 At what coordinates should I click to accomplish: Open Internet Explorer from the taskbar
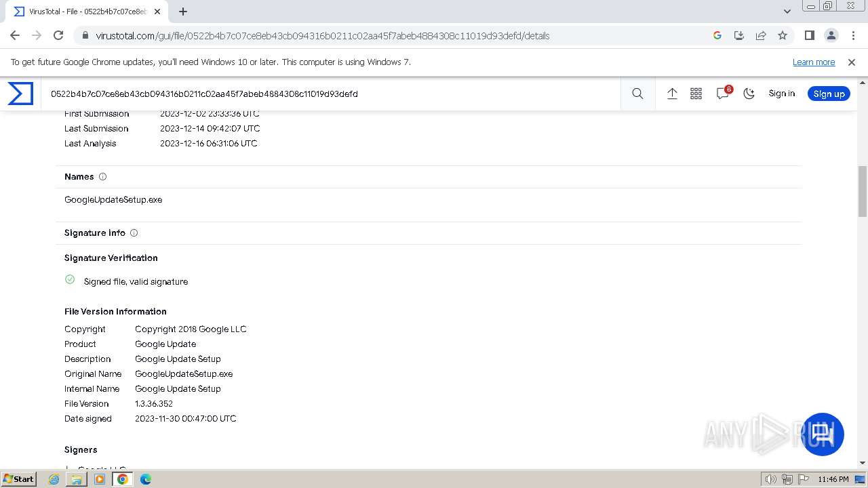coord(54,479)
